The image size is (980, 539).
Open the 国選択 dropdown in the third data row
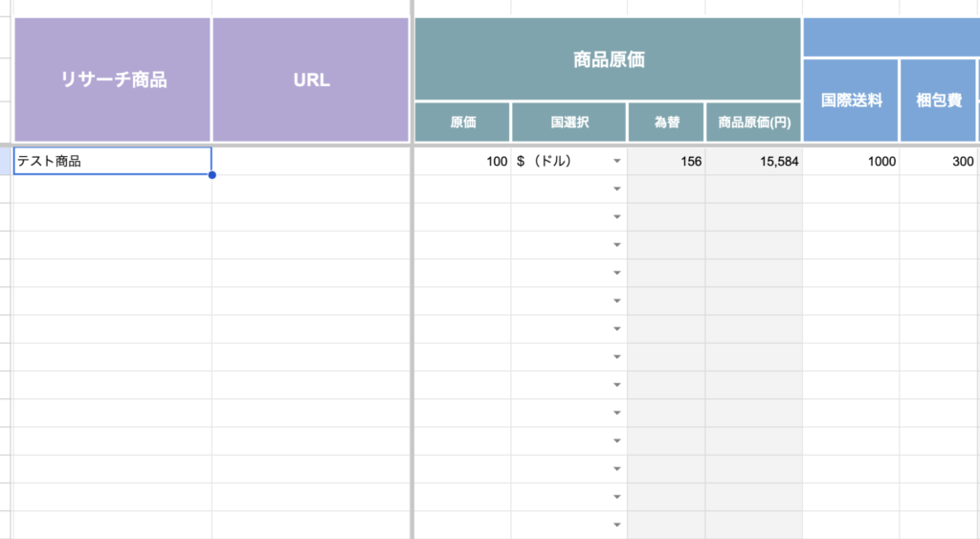pyautogui.click(x=617, y=217)
